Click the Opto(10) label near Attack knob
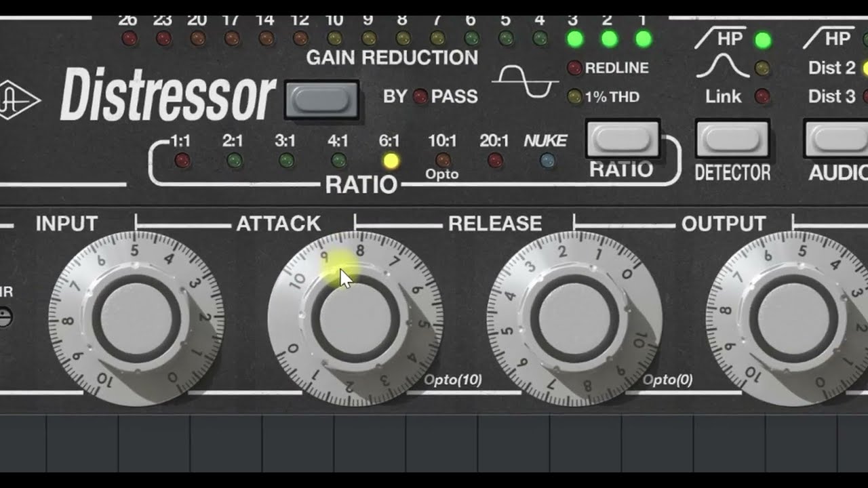This screenshot has height=488, width=868. click(453, 380)
